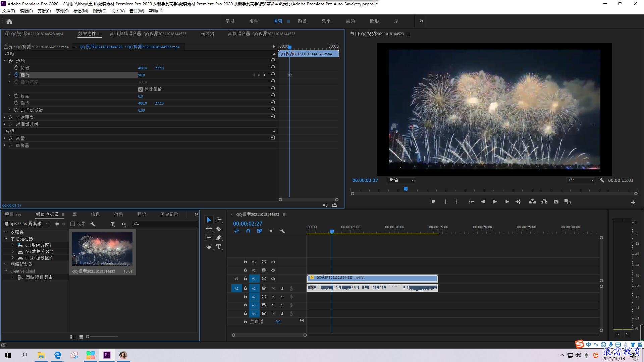
Task: Click timeline playhead on ruler
Action: coord(332,231)
